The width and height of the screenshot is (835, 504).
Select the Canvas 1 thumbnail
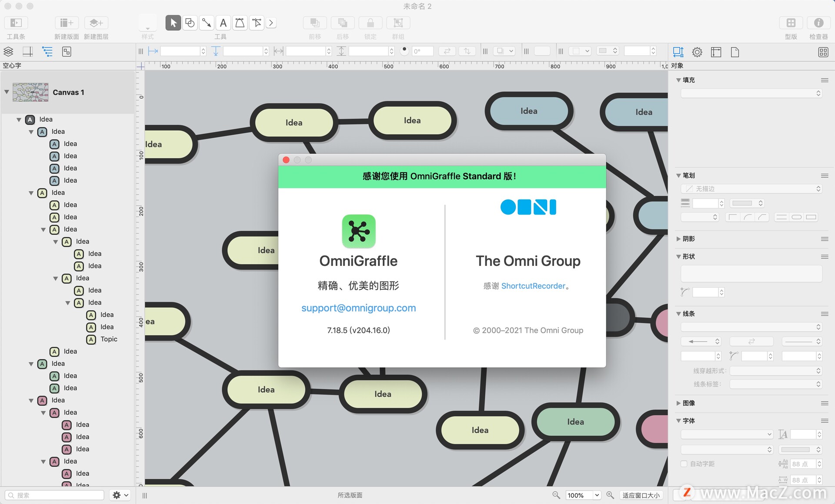point(30,92)
